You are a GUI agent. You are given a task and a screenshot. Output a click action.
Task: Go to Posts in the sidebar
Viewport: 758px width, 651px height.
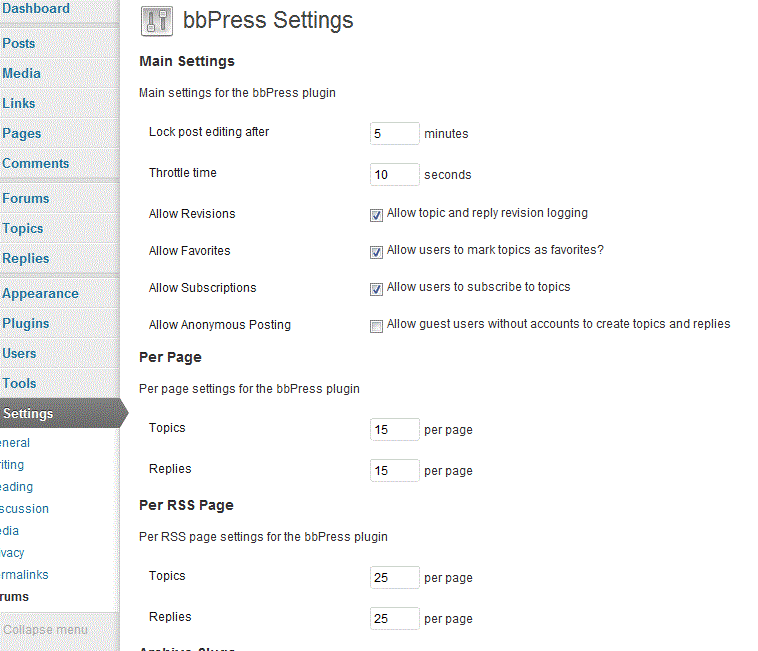click(x=19, y=43)
